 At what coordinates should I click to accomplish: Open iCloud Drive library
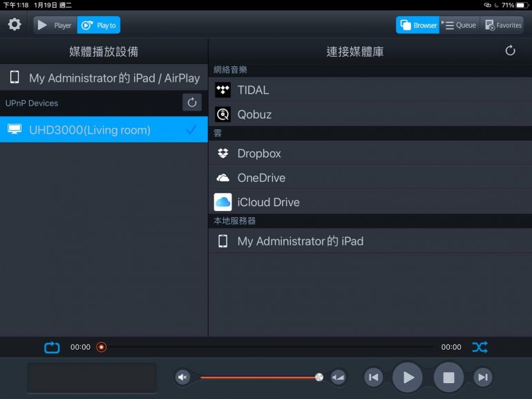pos(370,202)
